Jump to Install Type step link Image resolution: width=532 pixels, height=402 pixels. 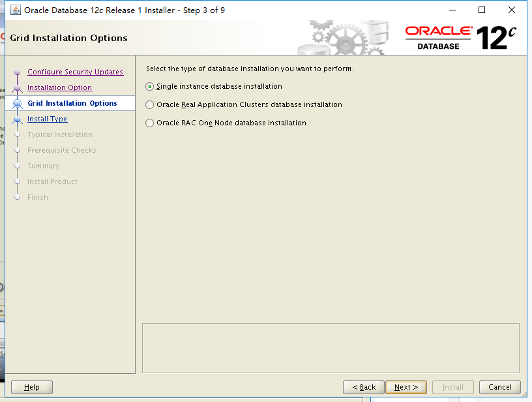47,119
